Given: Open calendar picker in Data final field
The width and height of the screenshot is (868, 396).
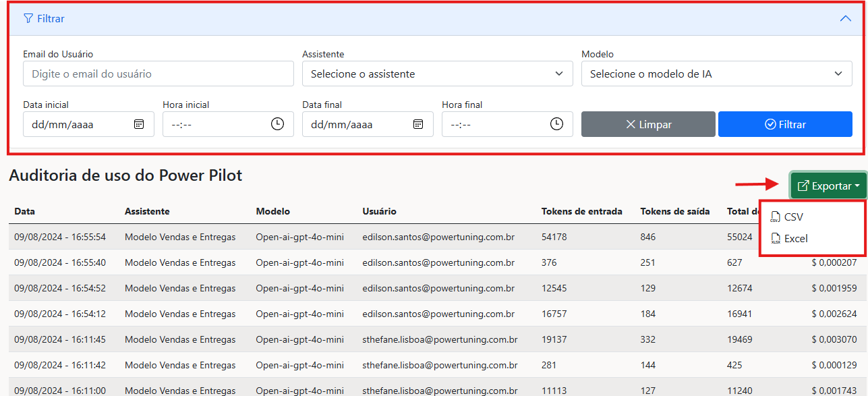Looking at the screenshot, I should (418, 124).
